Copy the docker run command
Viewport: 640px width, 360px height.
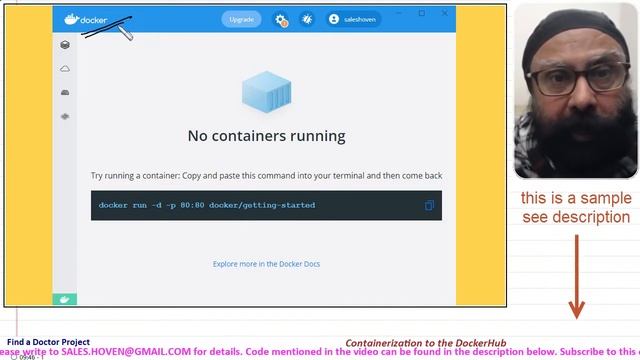click(429, 205)
